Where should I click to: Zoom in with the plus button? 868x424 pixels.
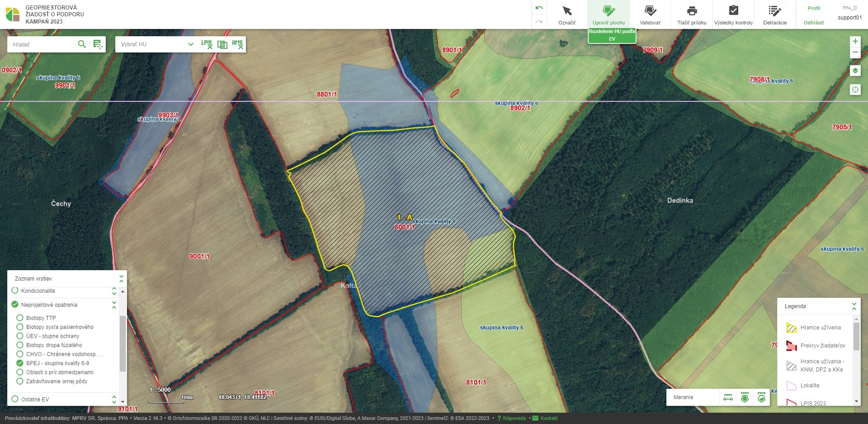pos(855,41)
